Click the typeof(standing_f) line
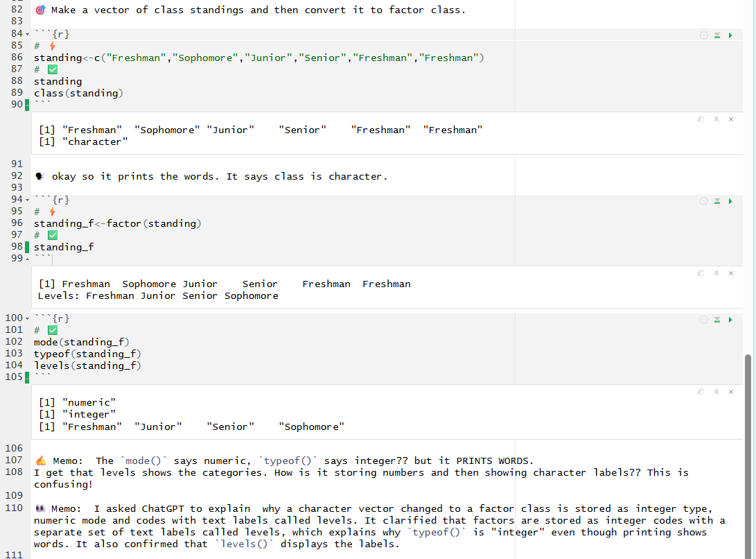Image resolution: width=756 pixels, height=559 pixels. [87, 354]
